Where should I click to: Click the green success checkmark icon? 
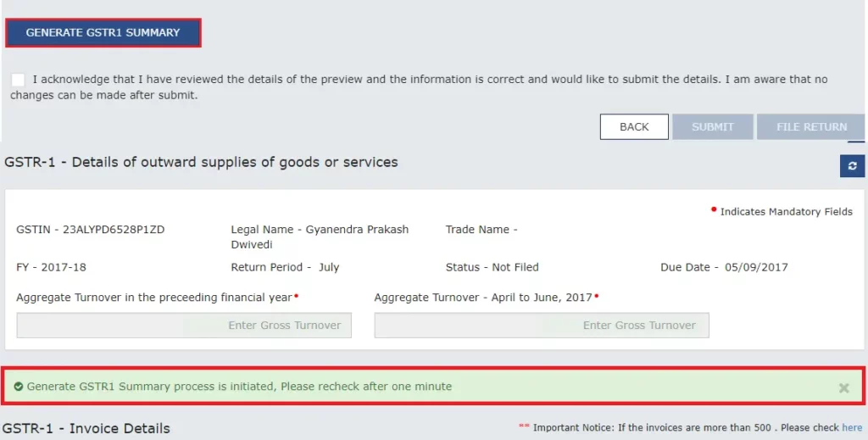(x=19, y=387)
